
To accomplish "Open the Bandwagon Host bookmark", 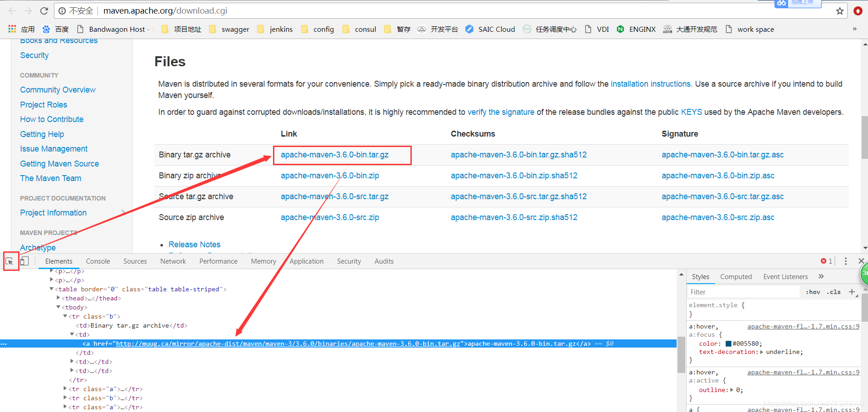I will pos(113,29).
